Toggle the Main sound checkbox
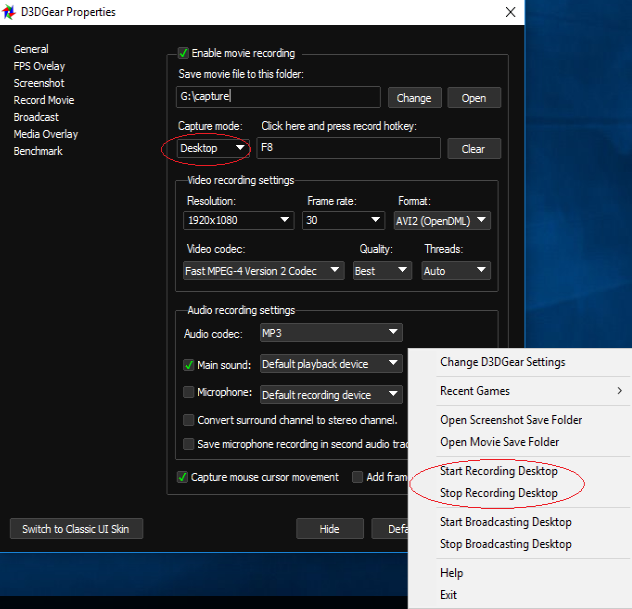This screenshot has width=632, height=609. coord(188,365)
